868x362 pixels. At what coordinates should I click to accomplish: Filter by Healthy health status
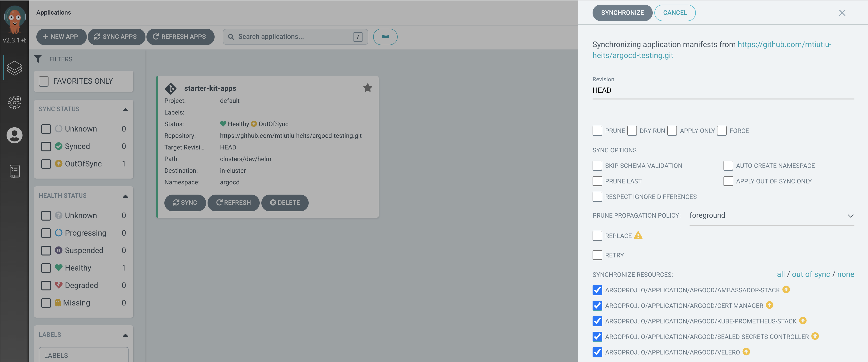[x=46, y=268]
